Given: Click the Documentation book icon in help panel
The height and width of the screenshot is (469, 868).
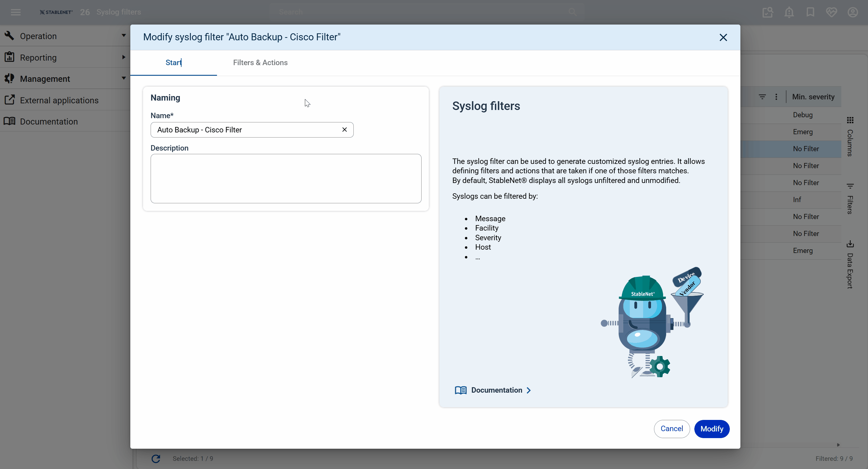Looking at the screenshot, I should coord(460,390).
